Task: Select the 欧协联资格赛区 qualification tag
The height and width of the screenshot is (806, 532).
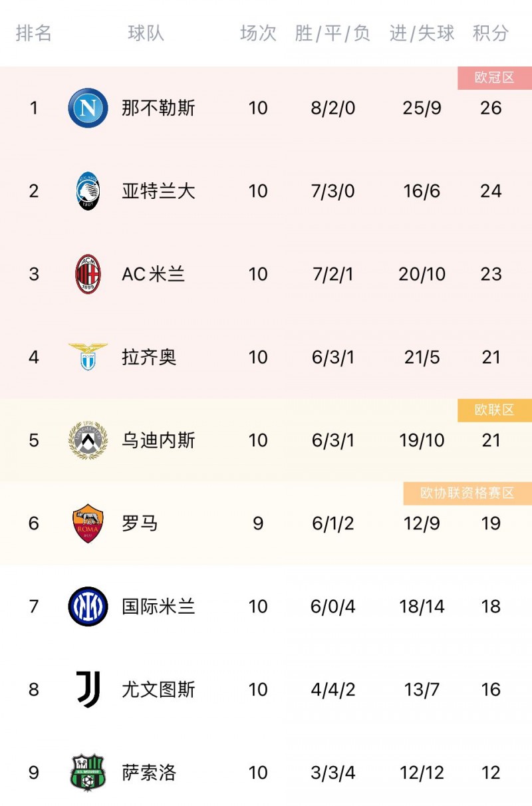Action: 467,493
